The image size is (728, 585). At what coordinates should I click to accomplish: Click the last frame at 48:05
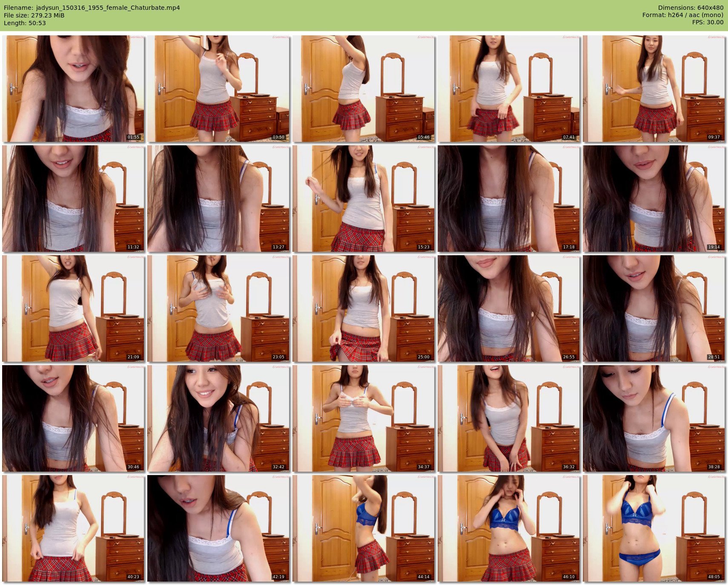click(654, 528)
